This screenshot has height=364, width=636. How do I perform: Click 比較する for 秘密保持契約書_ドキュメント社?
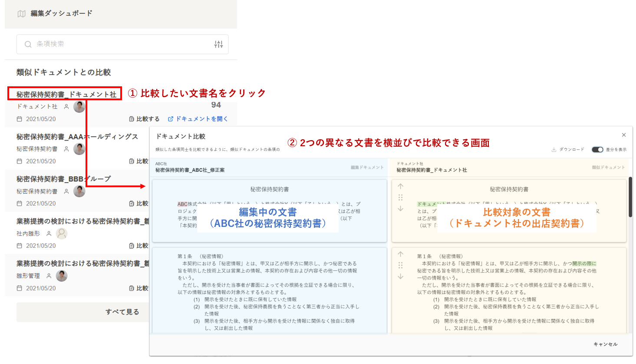(x=144, y=119)
